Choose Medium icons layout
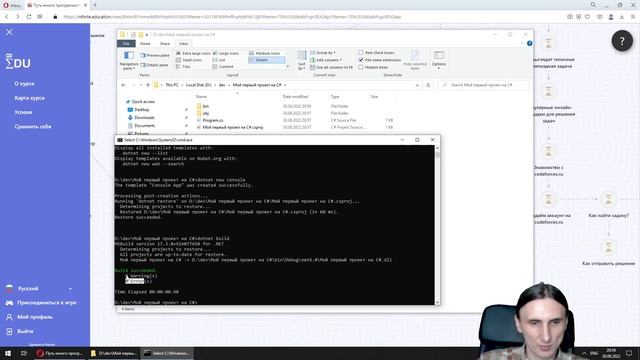Image resolution: width=640 pixels, height=360 pixels. (x=264, y=53)
